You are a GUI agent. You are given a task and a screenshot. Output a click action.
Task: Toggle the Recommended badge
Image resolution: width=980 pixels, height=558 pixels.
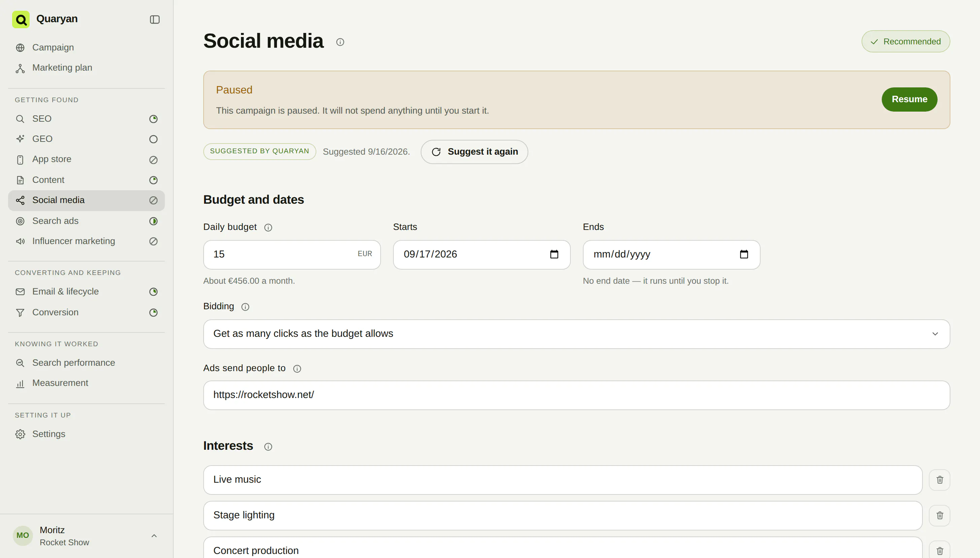(x=906, y=41)
